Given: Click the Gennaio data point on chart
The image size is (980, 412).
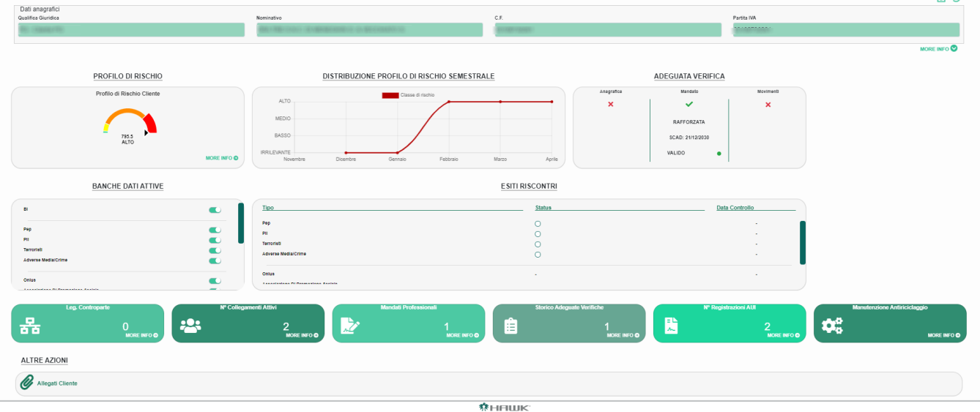Looking at the screenshot, I should 397,152.
